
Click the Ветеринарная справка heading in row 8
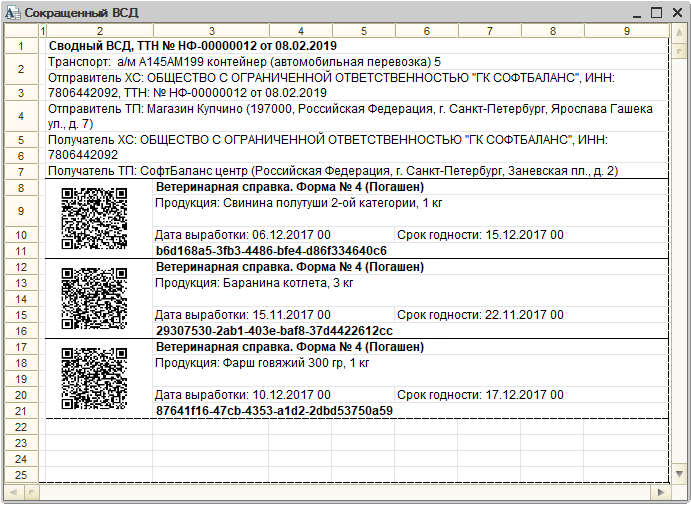290,187
